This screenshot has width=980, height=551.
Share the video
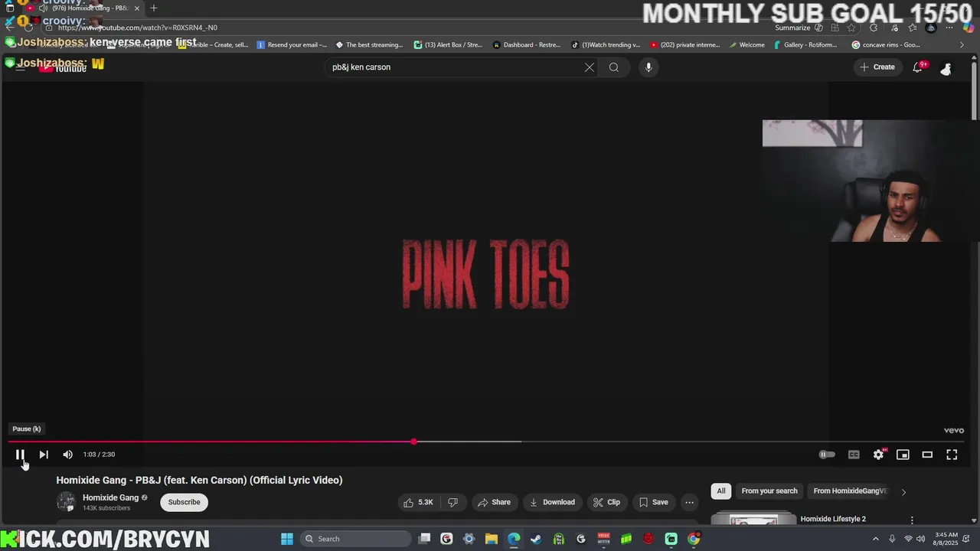pyautogui.click(x=494, y=502)
